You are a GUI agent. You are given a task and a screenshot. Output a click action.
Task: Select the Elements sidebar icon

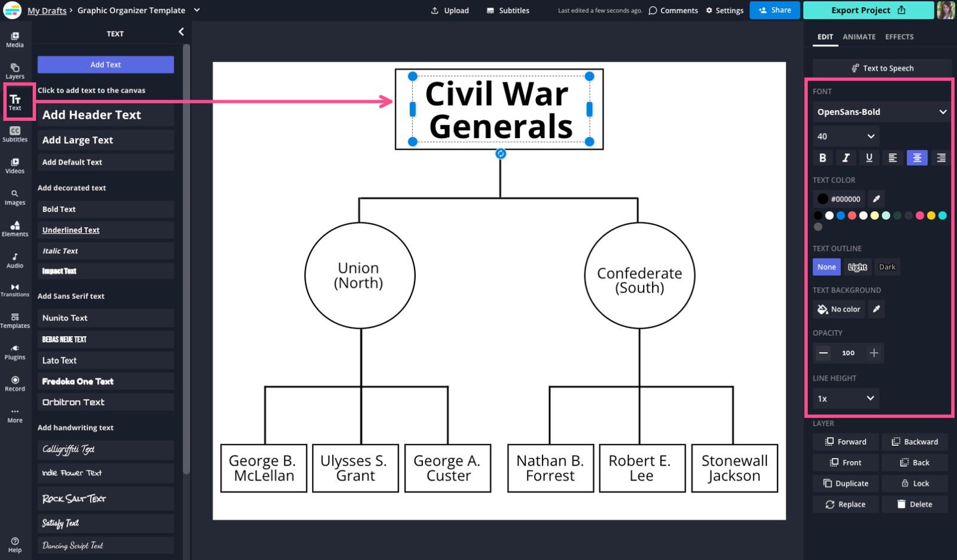pyautogui.click(x=14, y=229)
